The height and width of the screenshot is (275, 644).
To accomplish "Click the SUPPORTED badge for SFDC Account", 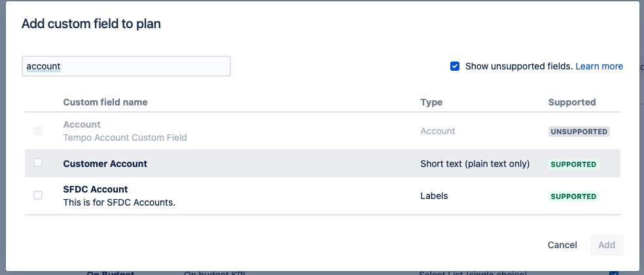I will (x=573, y=196).
